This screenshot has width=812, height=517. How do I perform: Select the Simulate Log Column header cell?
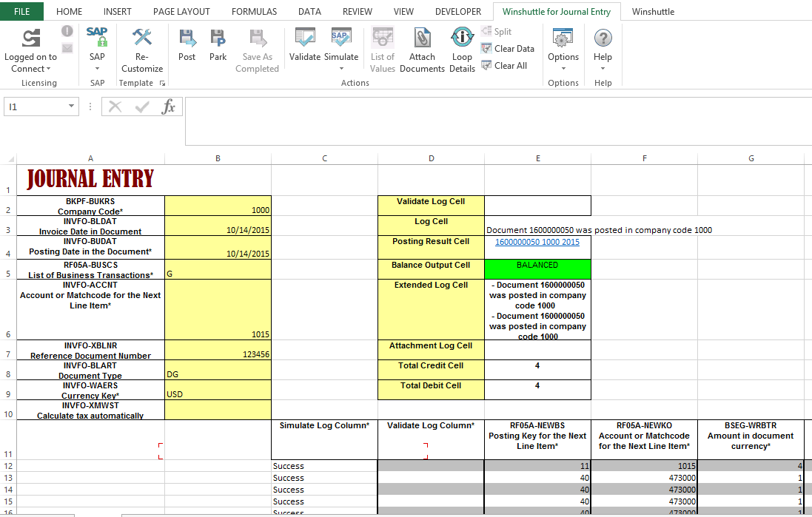[325, 439]
